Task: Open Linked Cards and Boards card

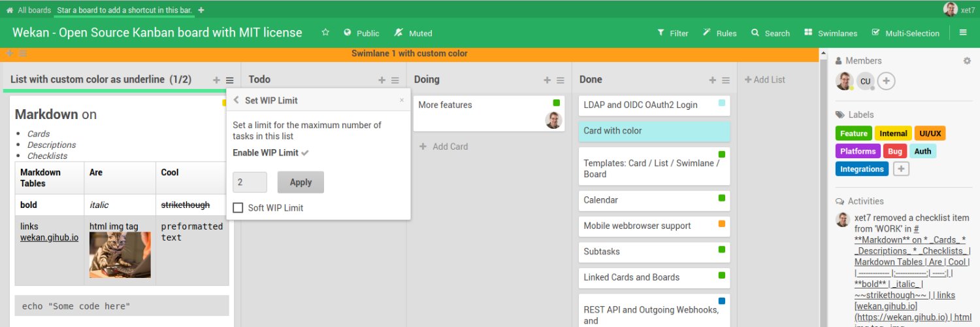Action: [654, 277]
